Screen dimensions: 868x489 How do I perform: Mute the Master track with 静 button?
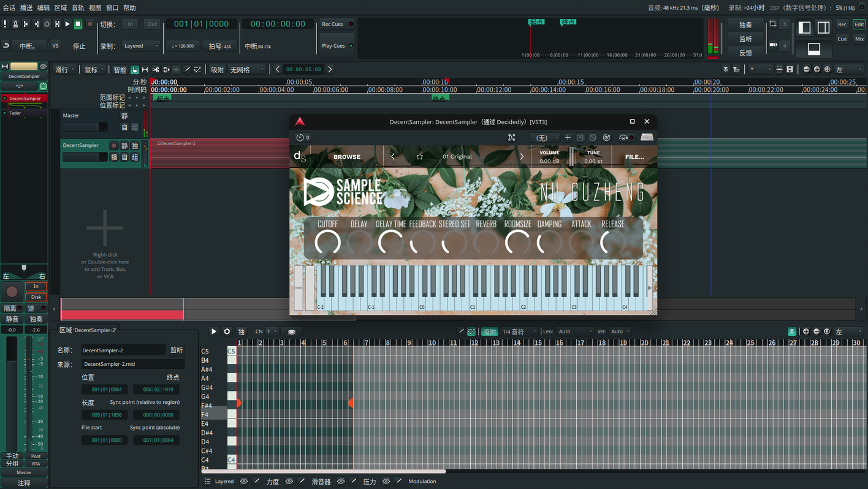tap(124, 116)
